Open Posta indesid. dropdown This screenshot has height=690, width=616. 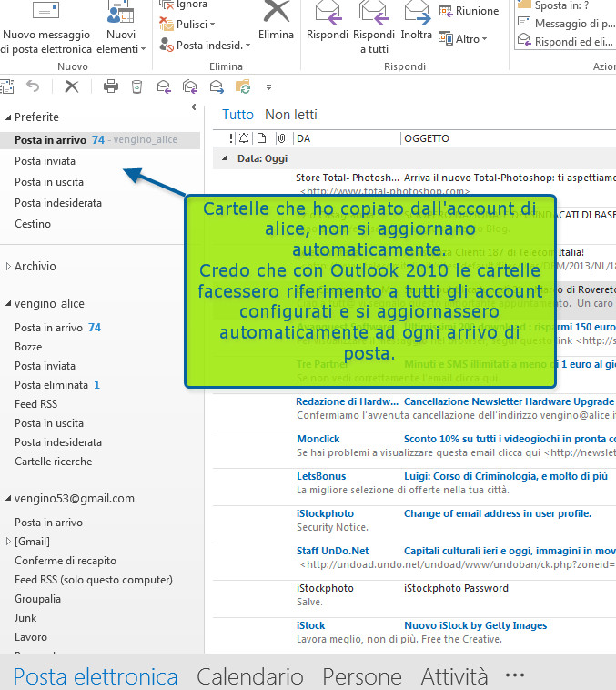pos(205,45)
